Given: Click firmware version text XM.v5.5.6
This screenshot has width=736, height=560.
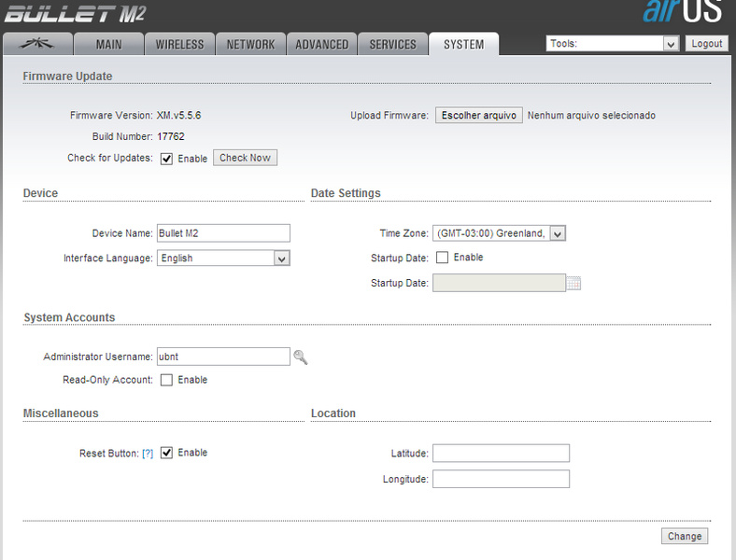Looking at the screenshot, I should point(178,116).
